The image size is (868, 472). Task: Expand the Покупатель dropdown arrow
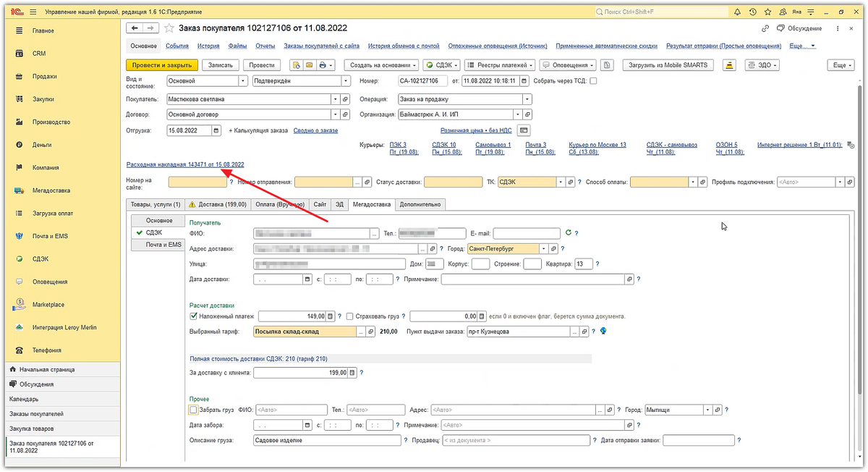point(335,99)
